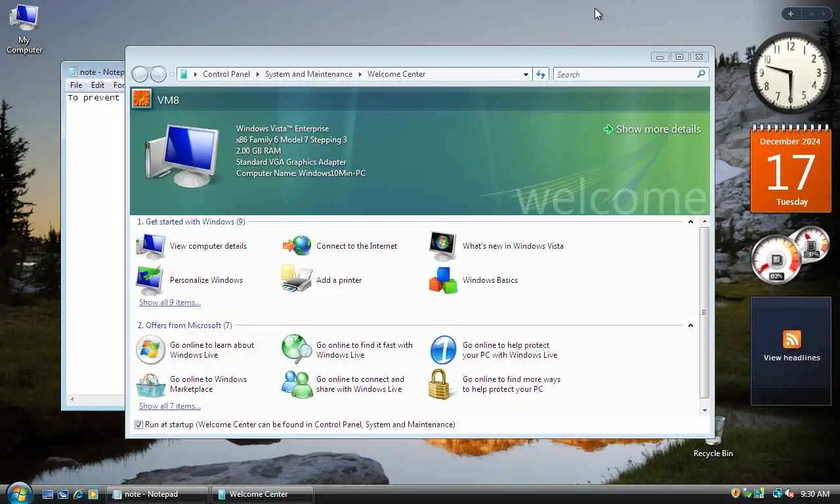Click the Connect to the Internet label
The image size is (840, 504).
tap(356, 246)
